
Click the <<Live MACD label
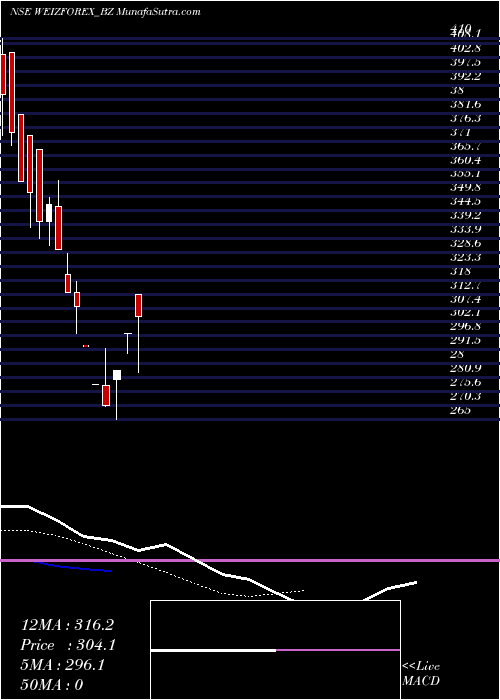(x=421, y=673)
